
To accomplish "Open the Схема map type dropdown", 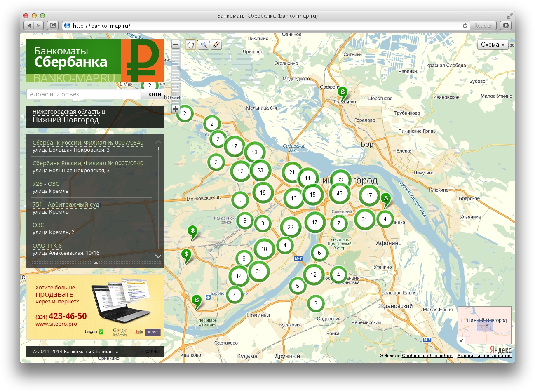I will [493, 45].
